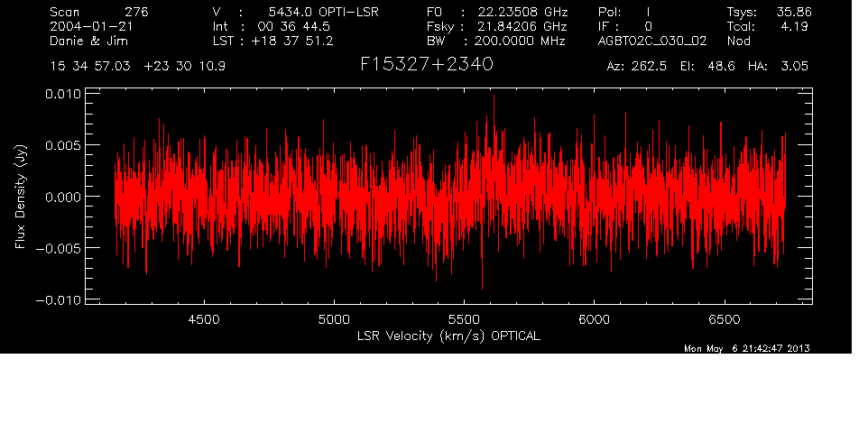This screenshot has height=442, width=868.
Task: Click the IF : 0 label
Action: click(625, 26)
